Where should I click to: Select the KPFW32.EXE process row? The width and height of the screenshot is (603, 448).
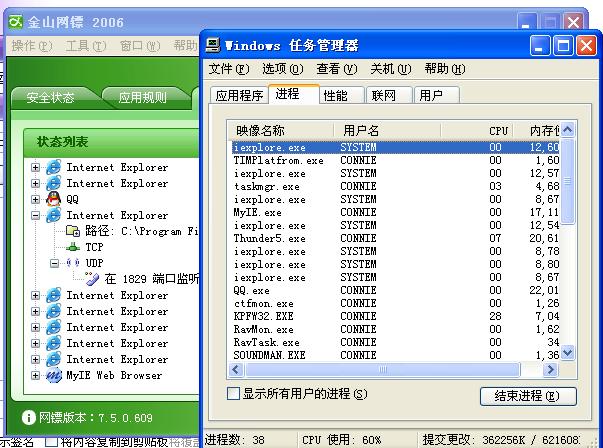pyautogui.click(x=395, y=316)
